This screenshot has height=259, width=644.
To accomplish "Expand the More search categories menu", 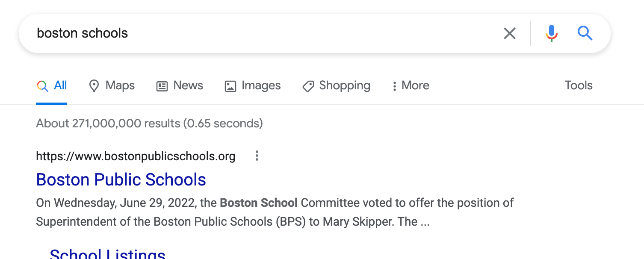I will pyautogui.click(x=410, y=85).
